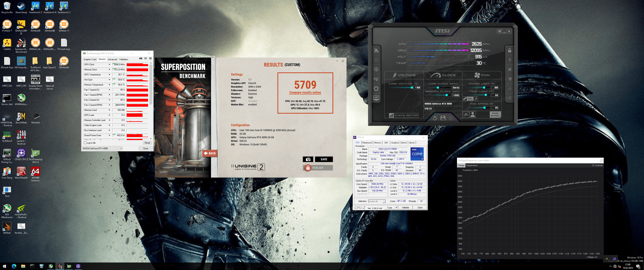Viewport: 644px width, 270px height.
Task: Toggle automatic fan speed A button
Action: pyautogui.click(x=466, y=115)
